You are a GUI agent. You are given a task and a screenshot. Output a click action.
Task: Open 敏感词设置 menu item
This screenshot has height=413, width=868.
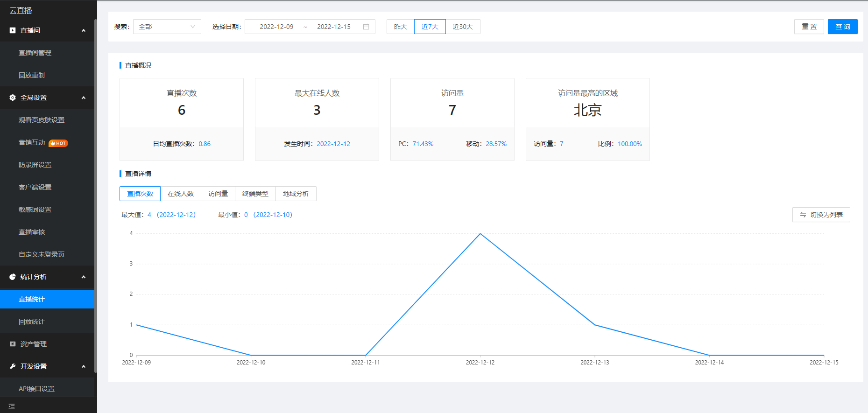47,210
